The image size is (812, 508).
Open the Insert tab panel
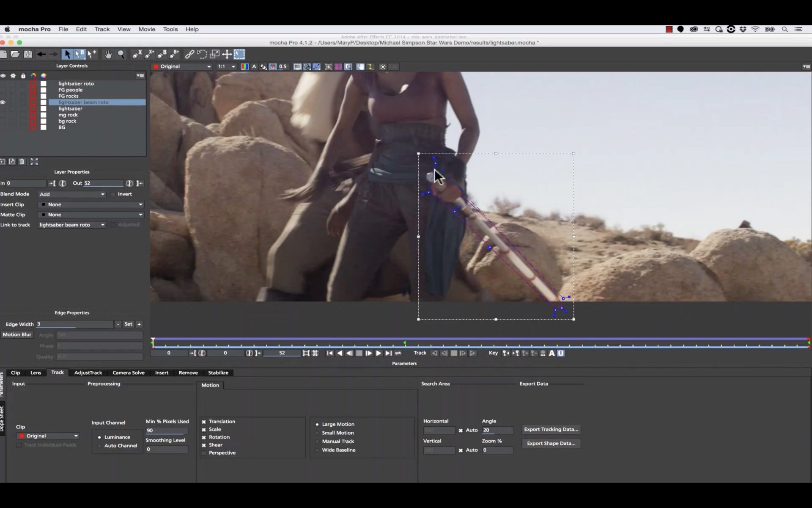[x=162, y=372]
